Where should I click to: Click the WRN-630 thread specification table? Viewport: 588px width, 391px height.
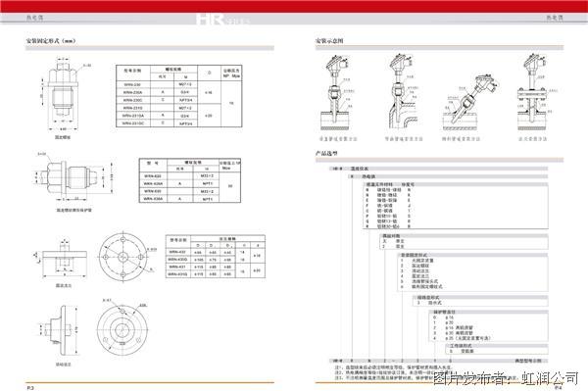click(x=190, y=180)
